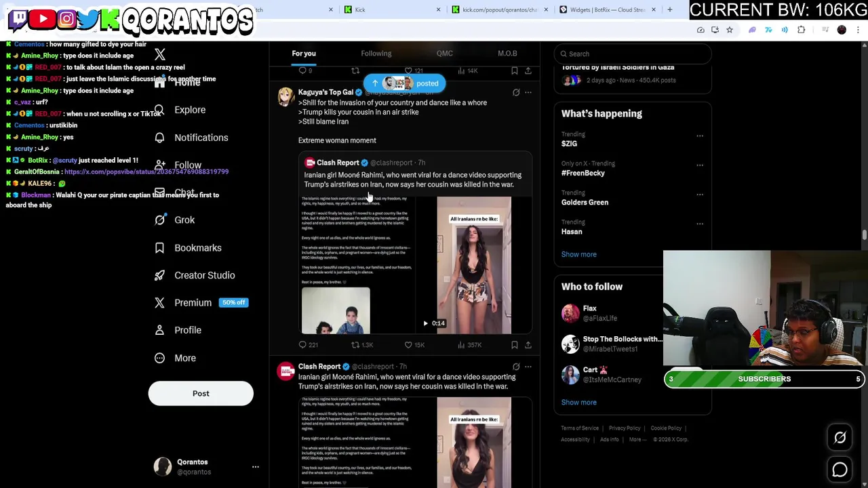
Task: Open Grok floating button
Action: pyautogui.click(x=840, y=438)
